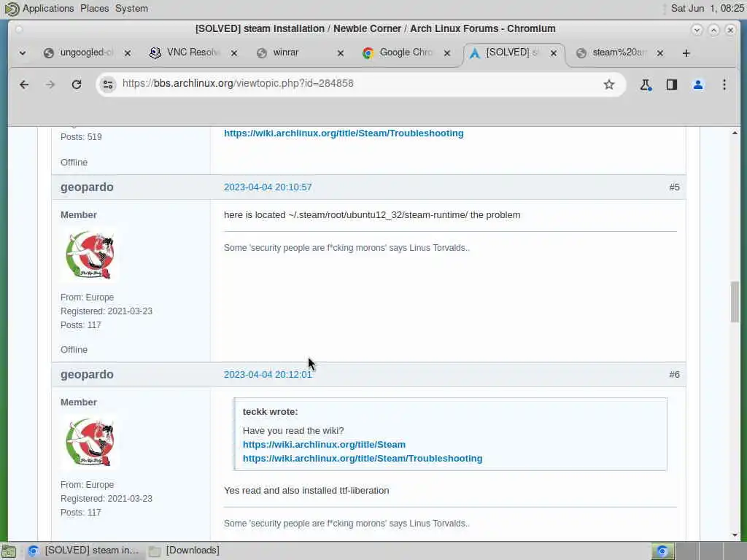Open the Chromium three-dot menu
Image resolution: width=747 pixels, height=560 pixels.
[724, 85]
